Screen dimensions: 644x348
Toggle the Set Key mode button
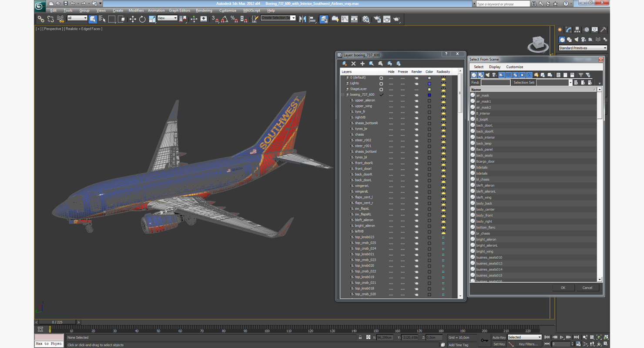click(x=499, y=344)
